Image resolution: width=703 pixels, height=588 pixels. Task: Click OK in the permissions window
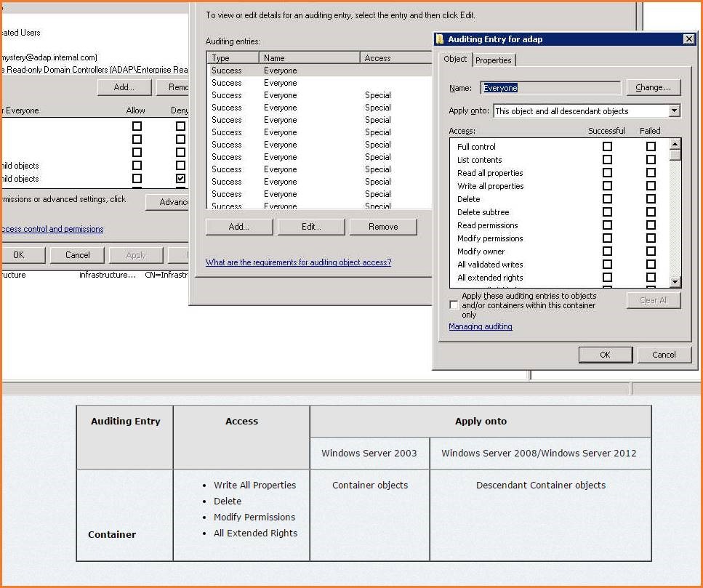tap(23, 255)
